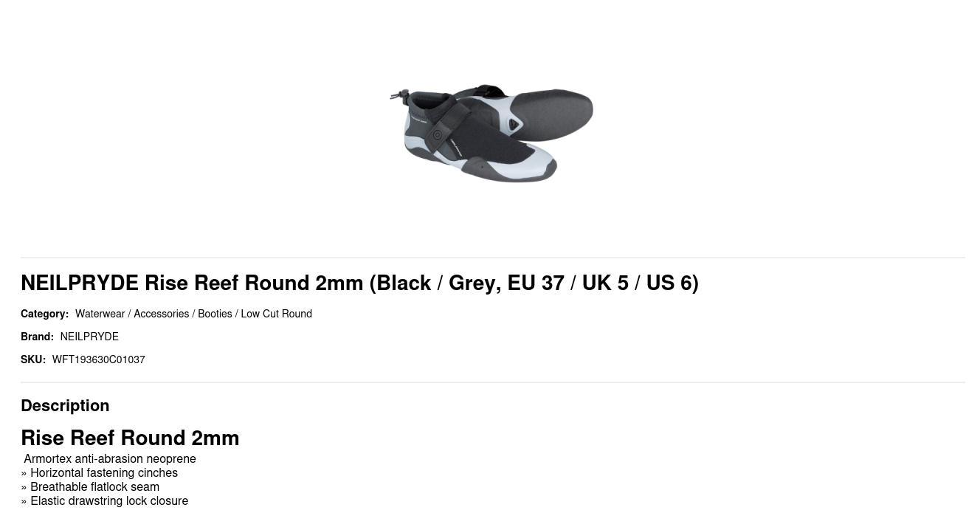Click the Breathable flatlock seam bullet
This screenshot has width=980, height=530.
(x=94, y=486)
